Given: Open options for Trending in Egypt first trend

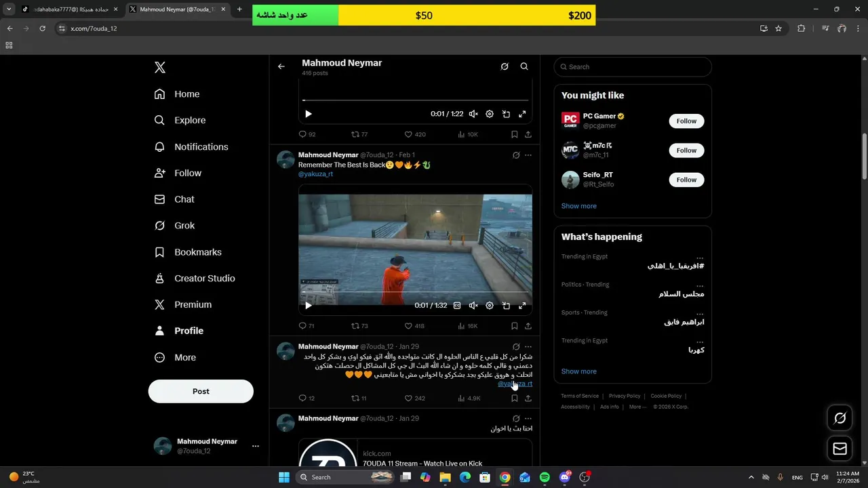Looking at the screenshot, I should pyautogui.click(x=700, y=257).
